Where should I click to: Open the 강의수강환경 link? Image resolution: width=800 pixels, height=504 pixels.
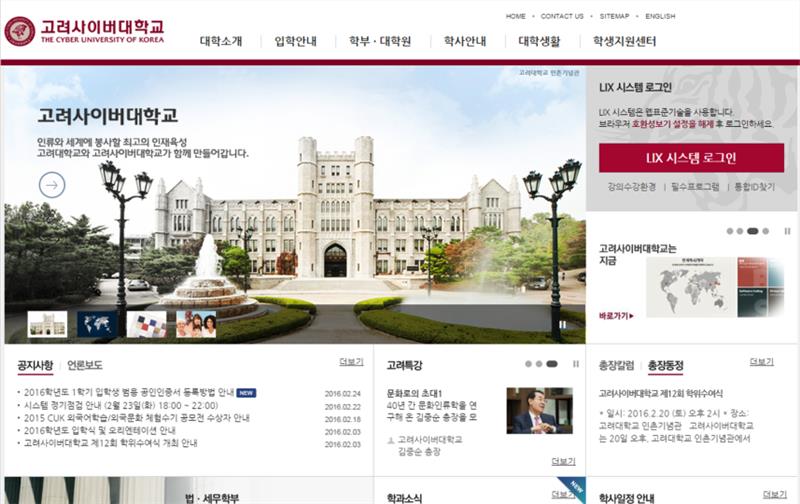(x=632, y=187)
